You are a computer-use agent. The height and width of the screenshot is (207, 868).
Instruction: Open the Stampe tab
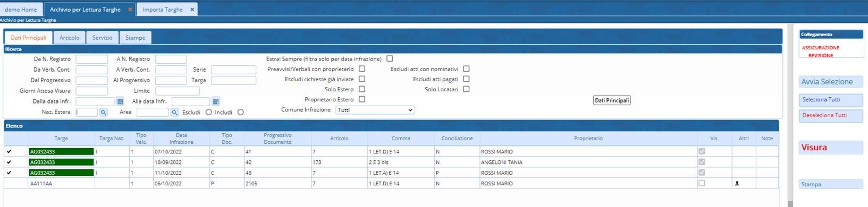(x=136, y=38)
